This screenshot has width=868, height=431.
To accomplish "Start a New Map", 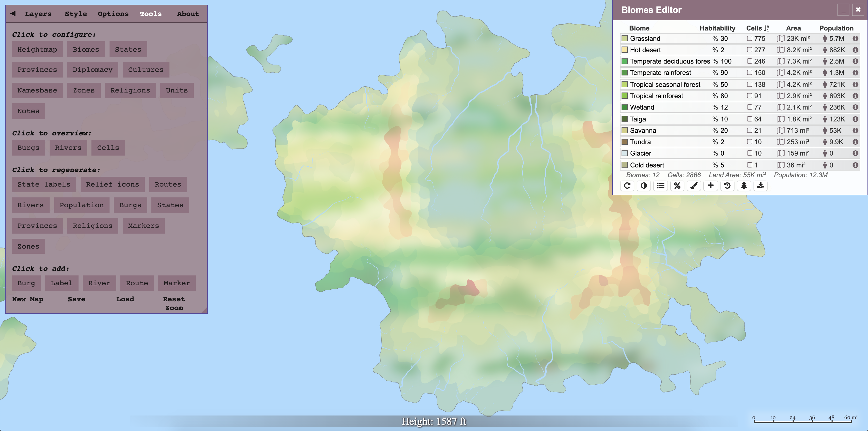I will point(28,299).
